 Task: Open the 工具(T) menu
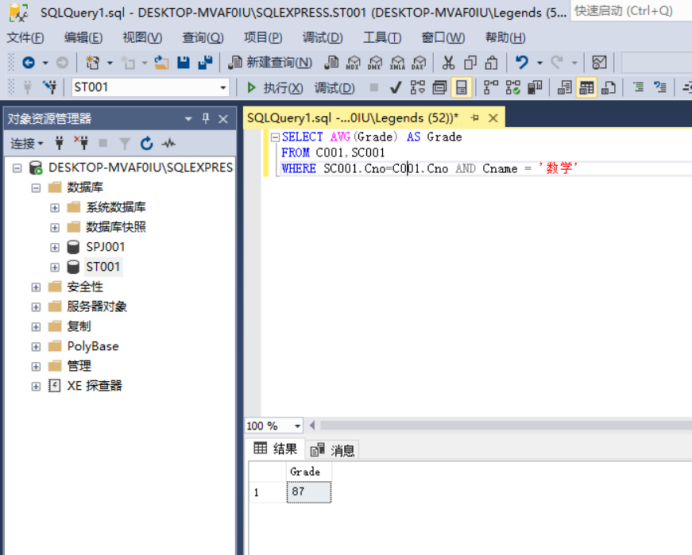click(382, 38)
